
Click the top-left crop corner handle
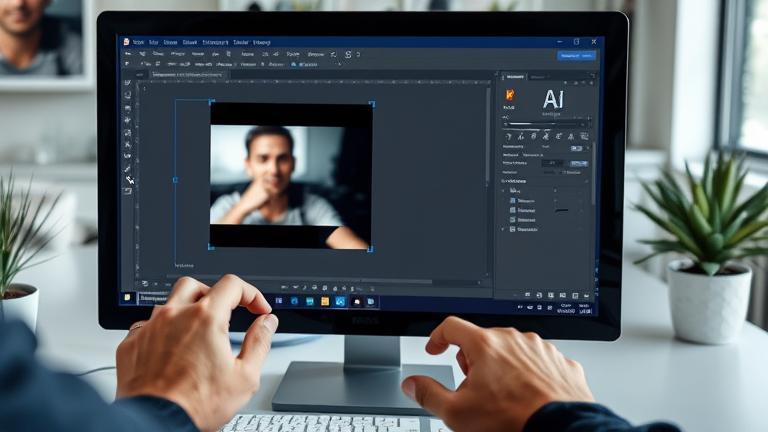(x=212, y=102)
